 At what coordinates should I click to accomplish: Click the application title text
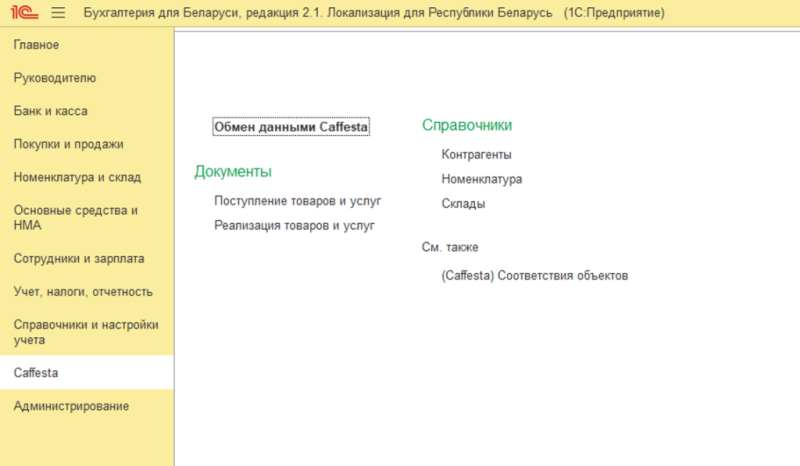click(374, 13)
